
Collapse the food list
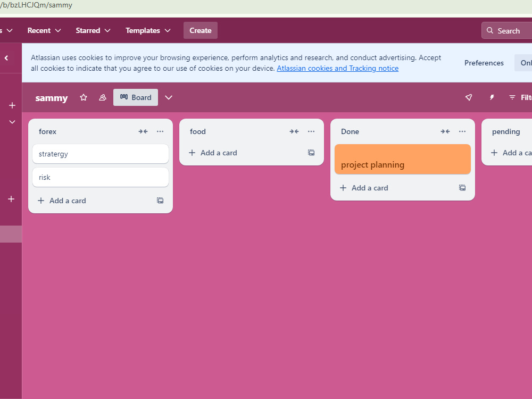coord(294,131)
